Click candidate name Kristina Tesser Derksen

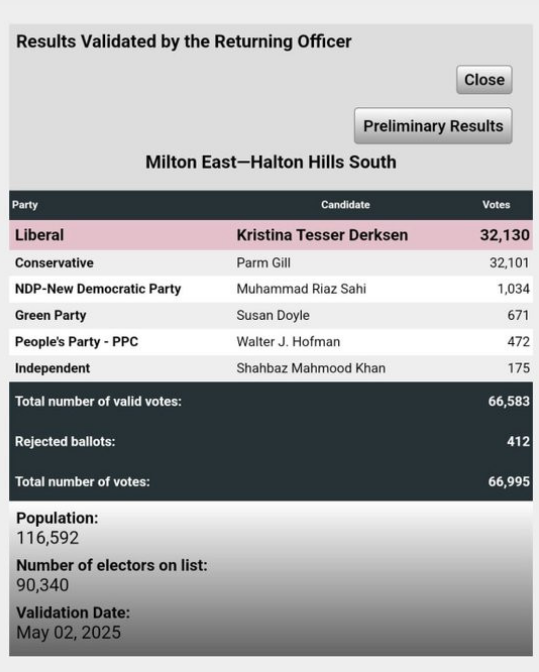tap(322, 235)
